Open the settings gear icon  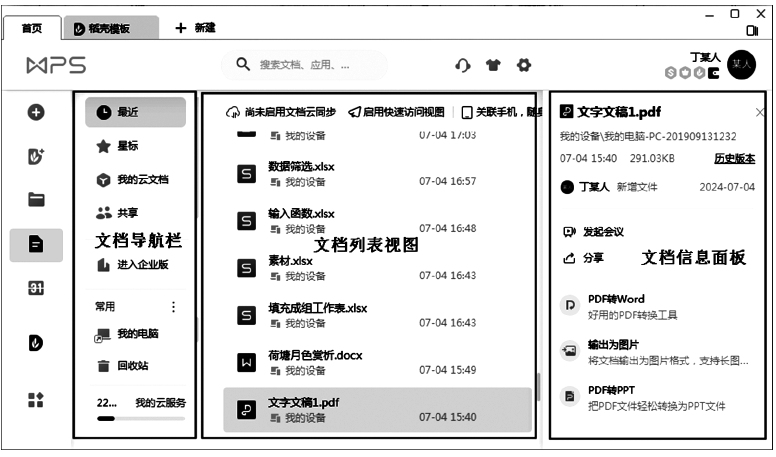point(523,65)
